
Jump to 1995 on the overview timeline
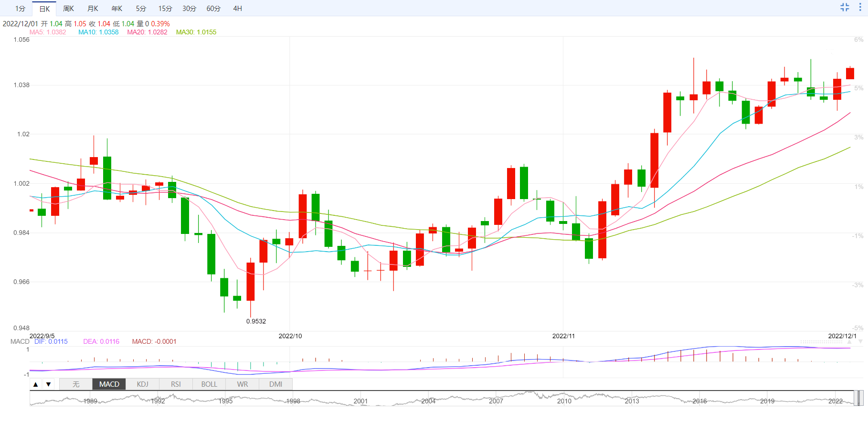click(x=225, y=401)
